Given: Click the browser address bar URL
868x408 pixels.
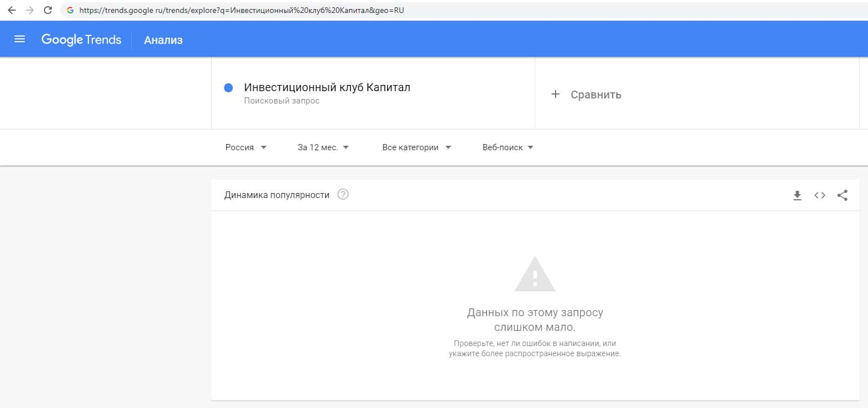Looking at the screenshot, I should click(x=242, y=10).
